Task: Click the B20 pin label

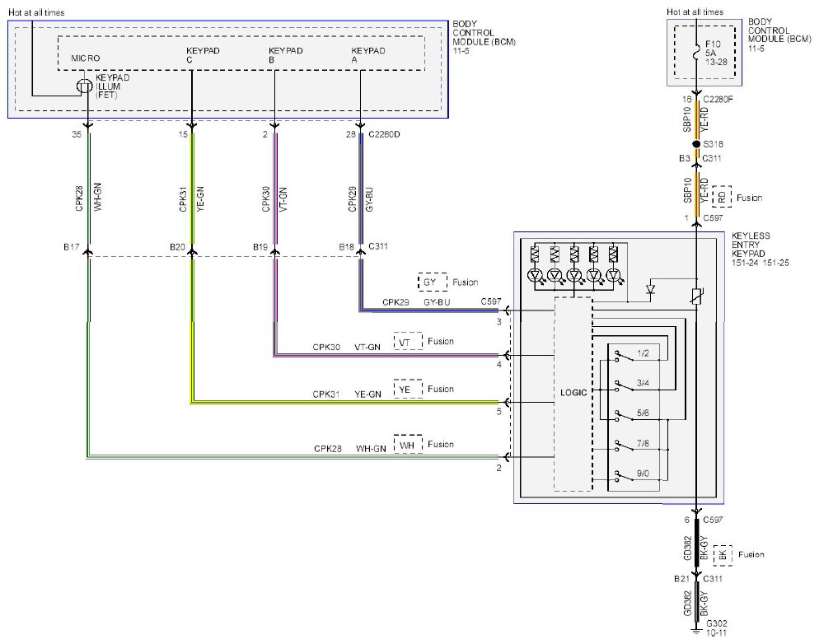Action: tap(177, 247)
